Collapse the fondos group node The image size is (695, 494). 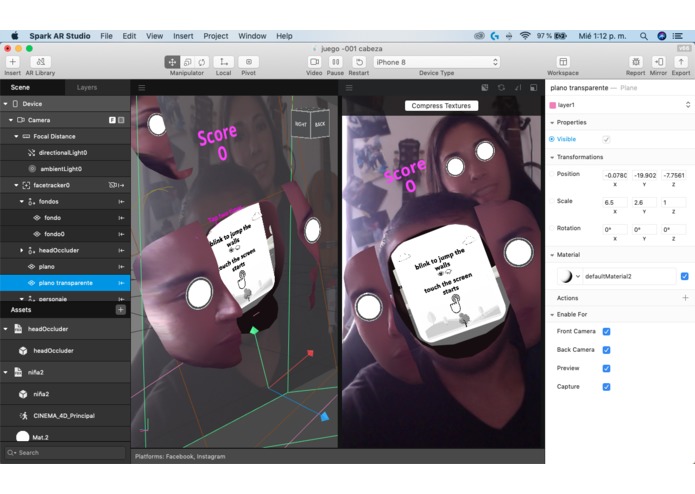(x=21, y=202)
